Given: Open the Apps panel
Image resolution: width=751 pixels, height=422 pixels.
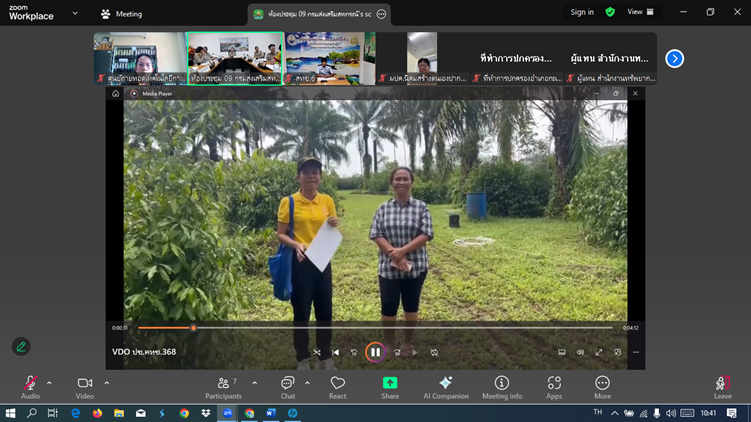Looking at the screenshot, I should 554,388.
